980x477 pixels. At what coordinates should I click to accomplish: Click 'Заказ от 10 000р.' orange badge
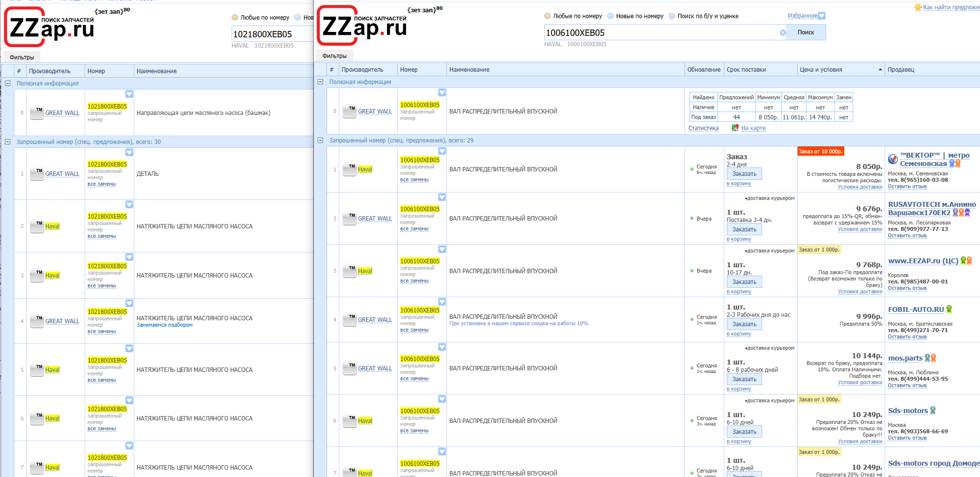(x=820, y=151)
